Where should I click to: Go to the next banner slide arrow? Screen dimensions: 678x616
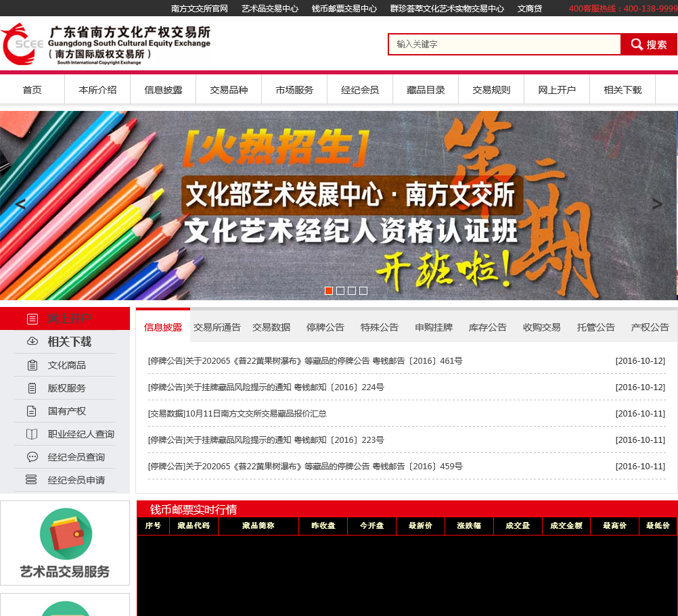pyautogui.click(x=657, y=204)
